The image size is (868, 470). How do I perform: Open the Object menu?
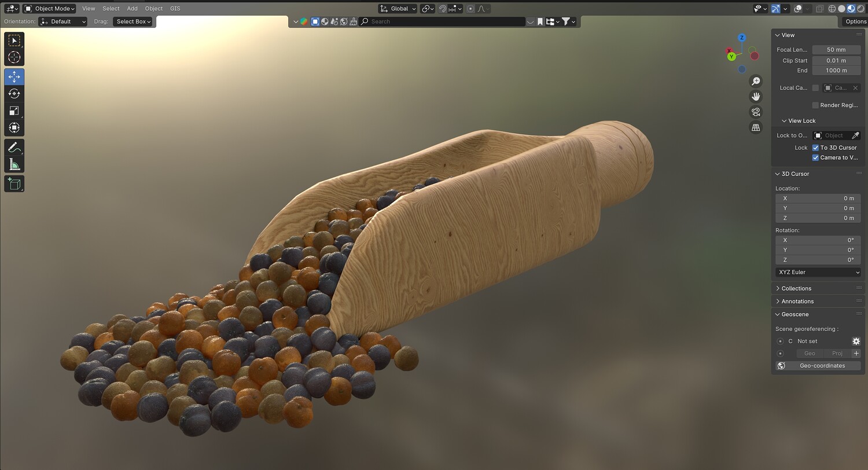click(154, 9)
